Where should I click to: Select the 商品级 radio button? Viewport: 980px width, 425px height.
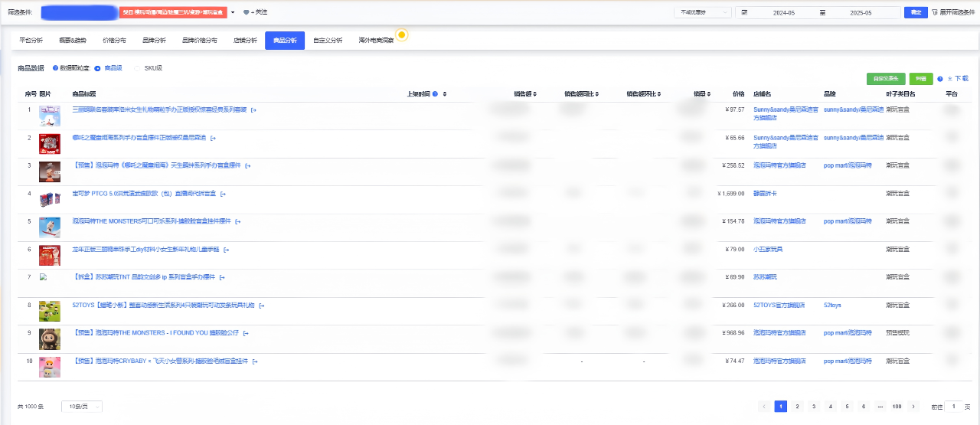pos(97,68)
